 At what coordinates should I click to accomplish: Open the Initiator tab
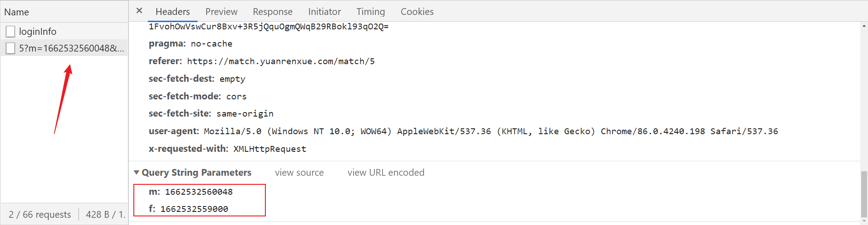pos(324,12)
